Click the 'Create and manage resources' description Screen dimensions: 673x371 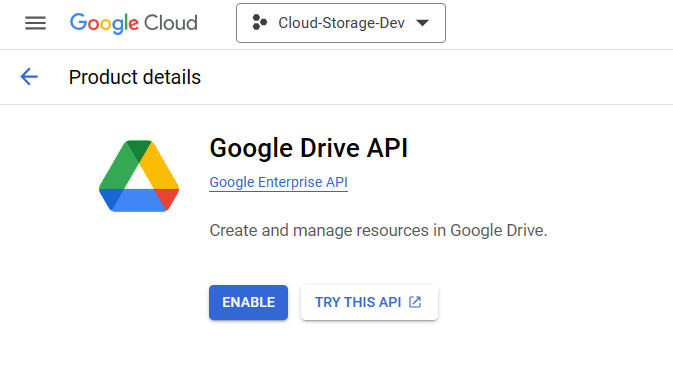click(x=378, y=231)
